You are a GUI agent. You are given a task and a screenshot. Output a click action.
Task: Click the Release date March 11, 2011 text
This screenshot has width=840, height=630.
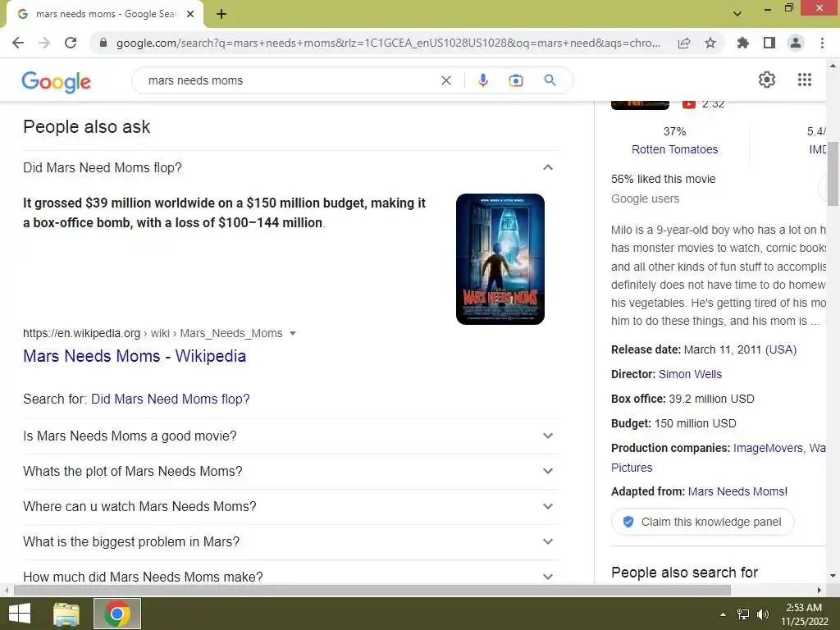pos(704,349)
